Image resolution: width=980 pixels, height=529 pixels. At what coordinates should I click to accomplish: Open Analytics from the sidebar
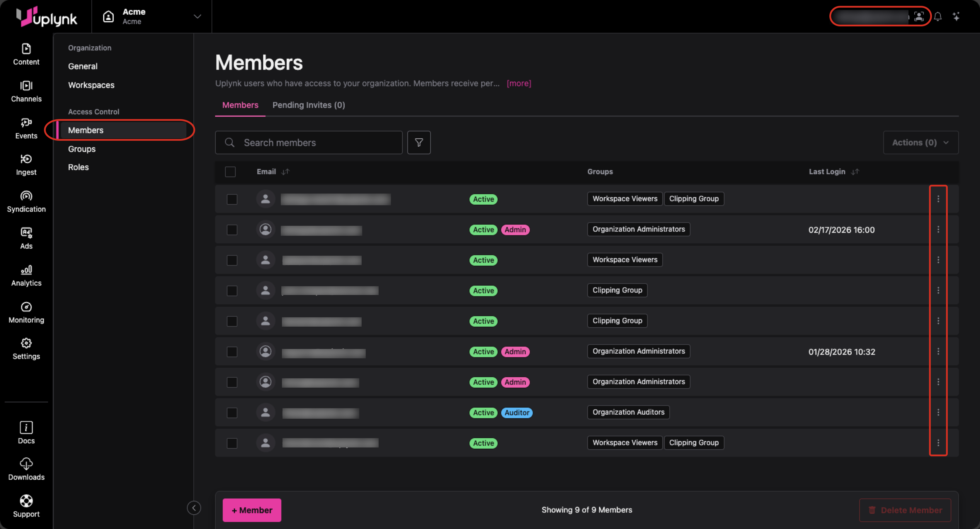[26, 276]
